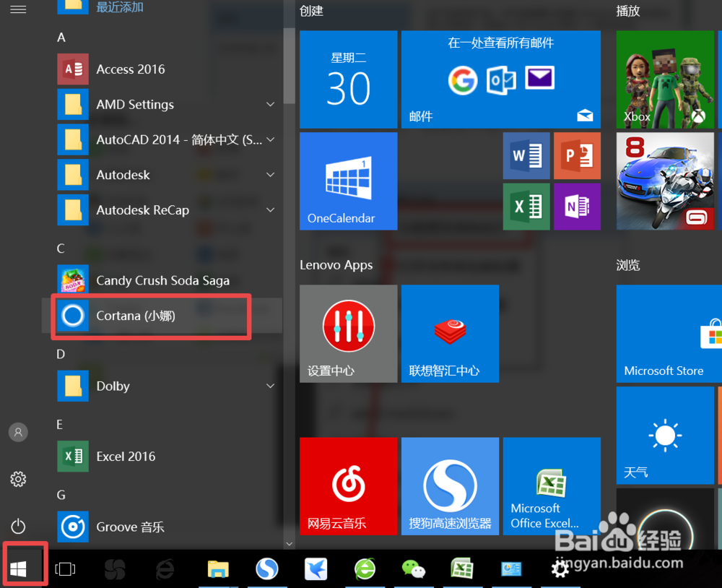Image resolution: width=722 pixels, height=588 pixels.
Task: Open the gear settings taskbar icon
Action: [x=560, y=569]
